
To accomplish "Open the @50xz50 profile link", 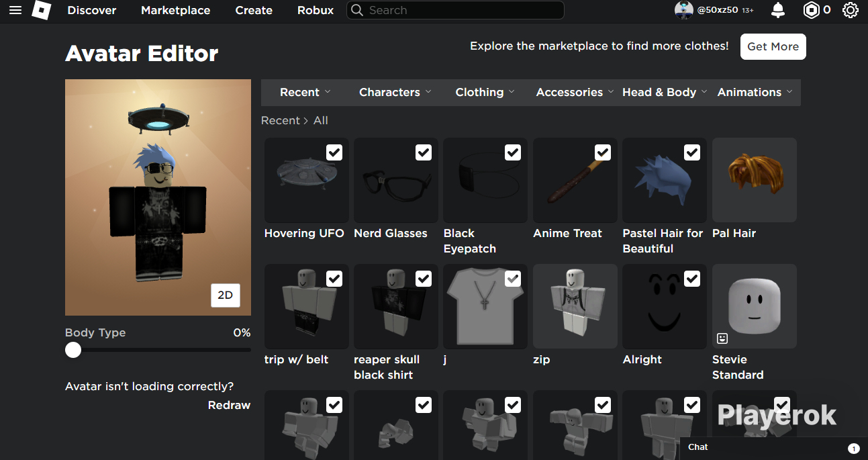I will click(718, 10).
